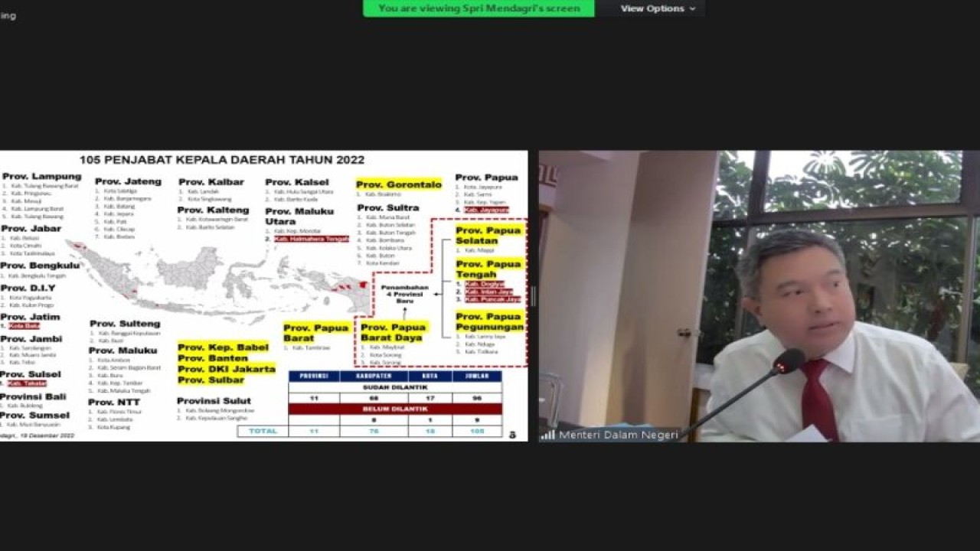The height and width of the screenshot is (551, 980).
Task: Click the red-highlighted Kab. Halmahera Tengah entry
Action: (x=311, y=239)
